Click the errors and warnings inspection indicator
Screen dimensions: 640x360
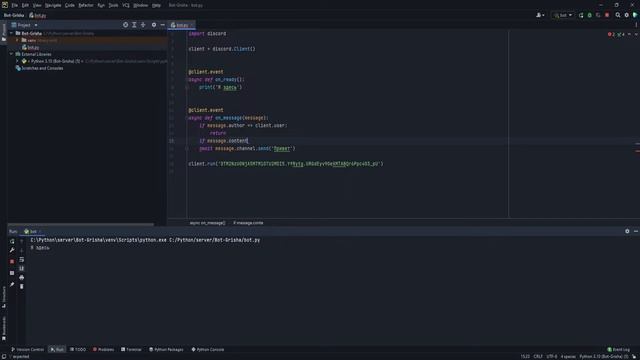coord(616,34)
